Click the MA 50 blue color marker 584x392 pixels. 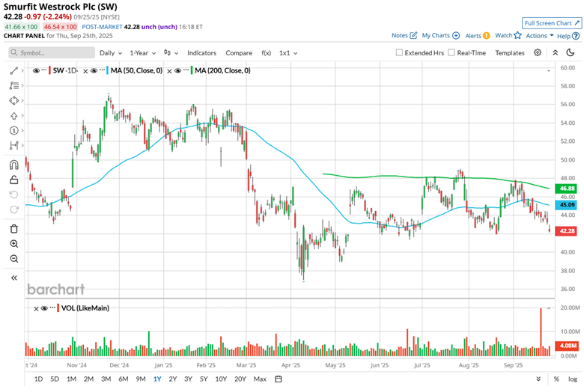click(x=107, y=70)
